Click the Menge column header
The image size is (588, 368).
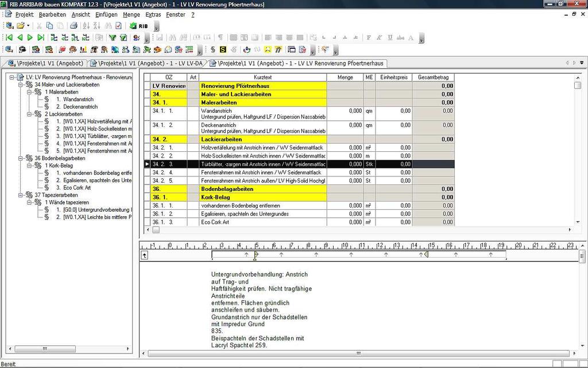coord(345,78)
